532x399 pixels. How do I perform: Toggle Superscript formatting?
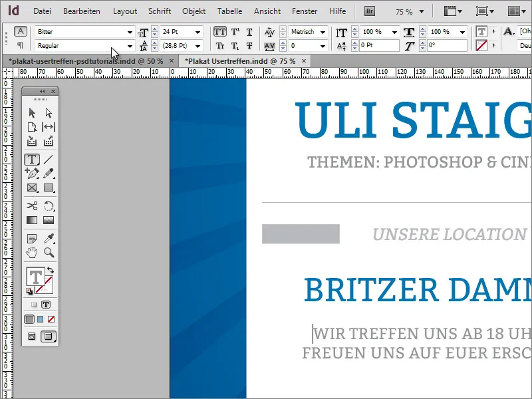[235, 32]
